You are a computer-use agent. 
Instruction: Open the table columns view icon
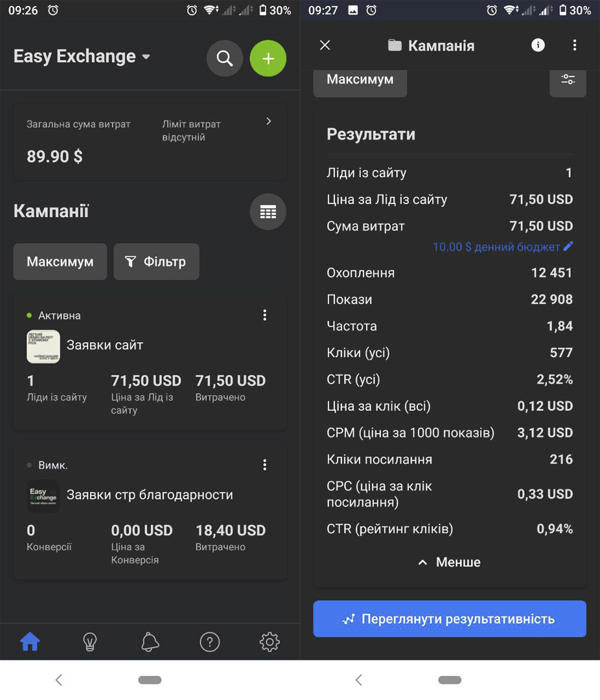(268, 211)
